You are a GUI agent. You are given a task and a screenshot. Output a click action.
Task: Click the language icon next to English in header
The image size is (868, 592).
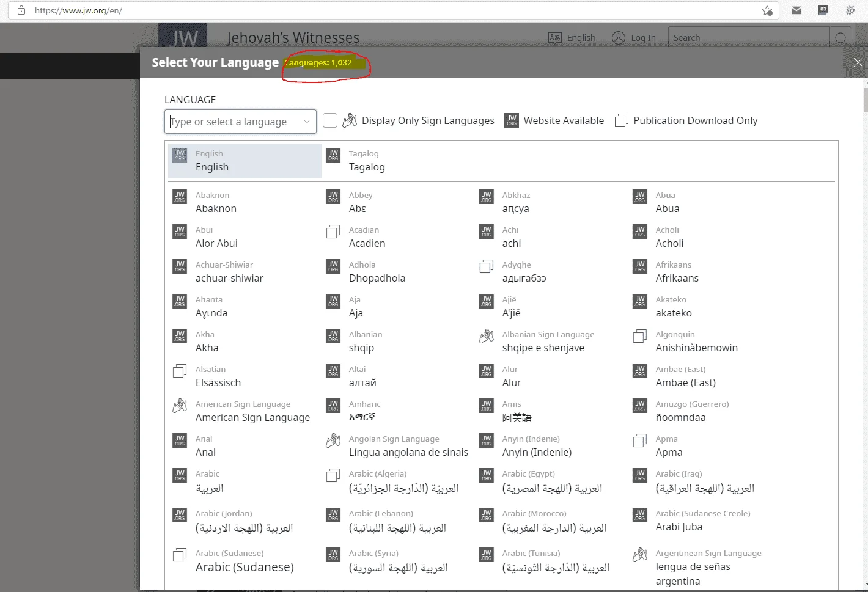pos(555,38)
